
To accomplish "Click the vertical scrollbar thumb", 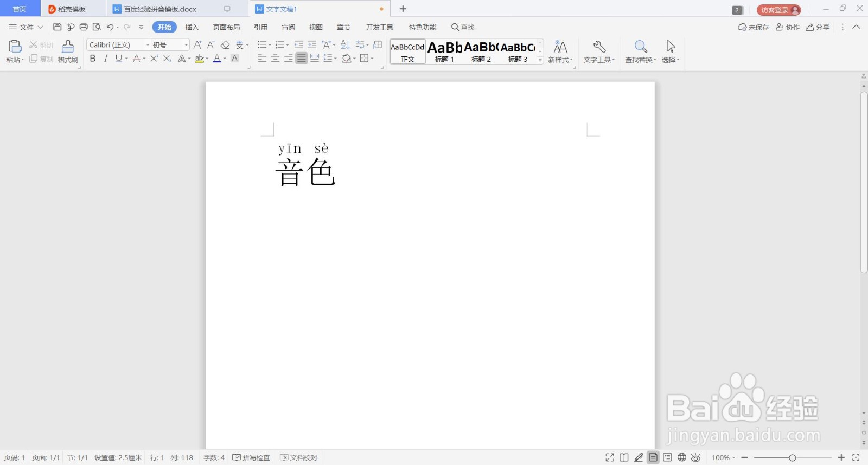I will [x=864, y=182].
